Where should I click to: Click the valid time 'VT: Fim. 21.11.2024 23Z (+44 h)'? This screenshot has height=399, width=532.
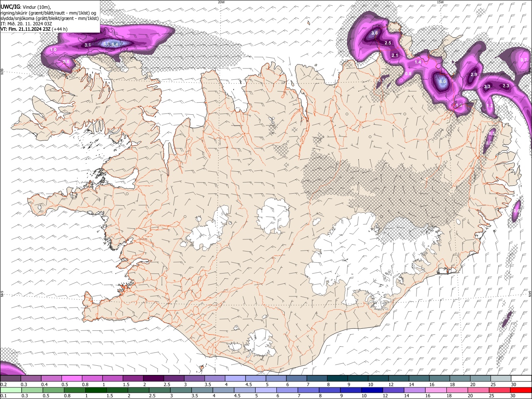tap(34, 29)
